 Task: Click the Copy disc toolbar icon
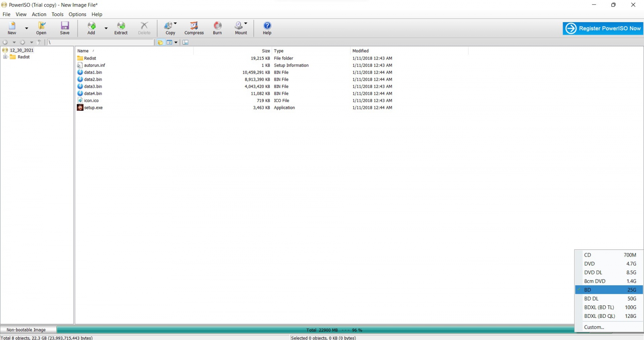(x=170, y=28)
